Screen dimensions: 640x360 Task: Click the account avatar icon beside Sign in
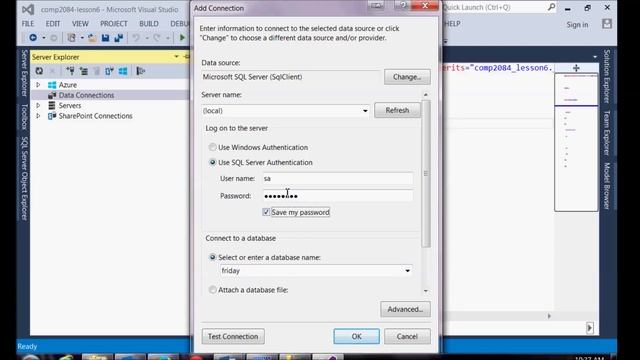tap(607, 24)
